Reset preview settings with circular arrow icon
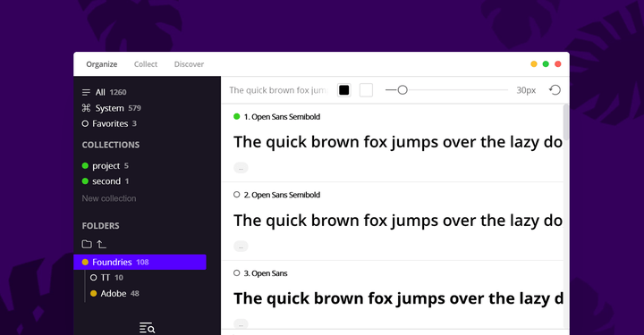This screenshot has width=644, height=335. pyautogui.click(x=555, y=90)
